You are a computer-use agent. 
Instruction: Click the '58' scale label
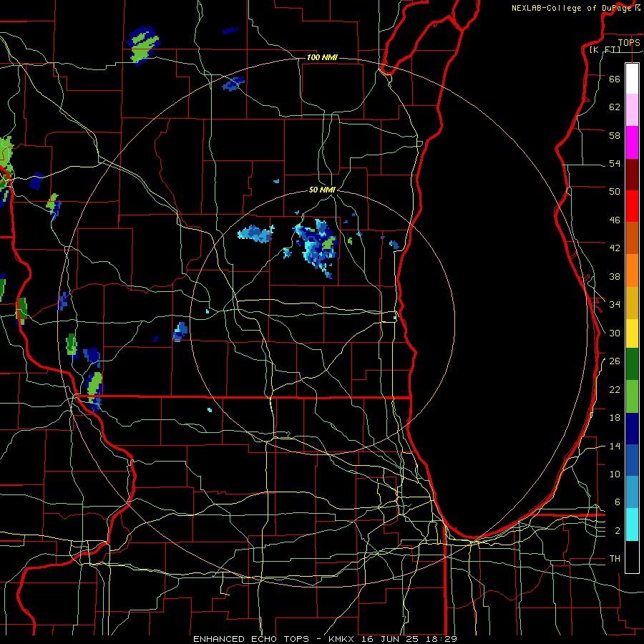pyautogui.click(x=615, y=135)
